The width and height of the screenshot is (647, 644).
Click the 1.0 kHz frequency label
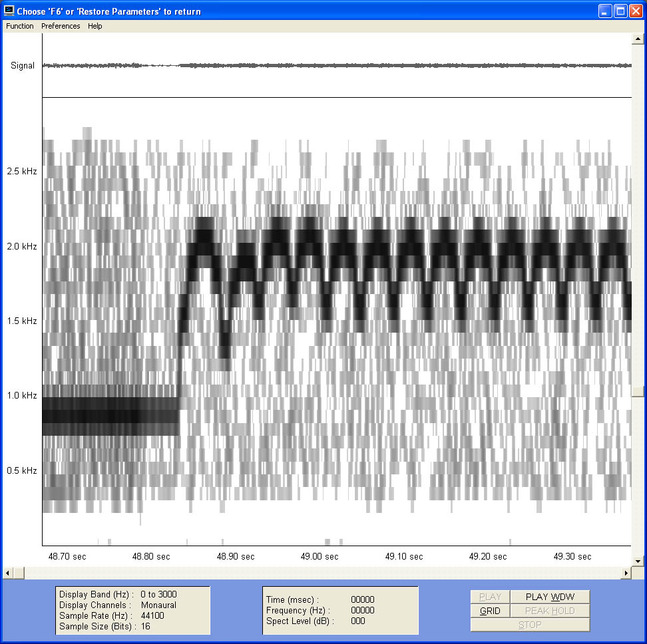pyautogui.click(x=22, y=395)
